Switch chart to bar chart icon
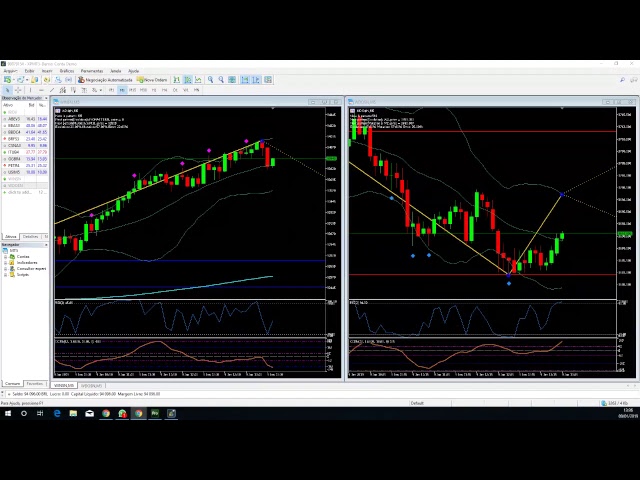The image size is (640, 480). (177, 80)
